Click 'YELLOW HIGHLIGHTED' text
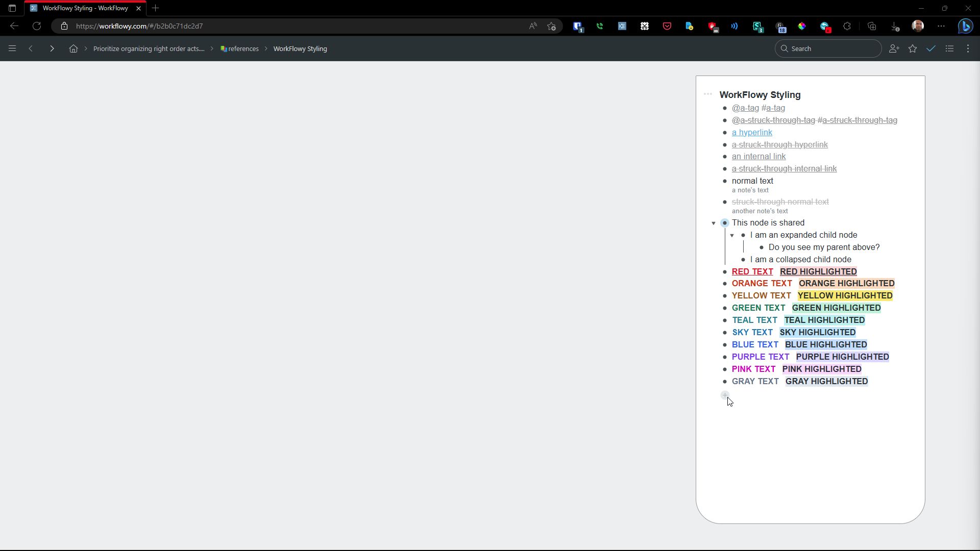Viewport: 980px width, 551px height. [845, 296]
